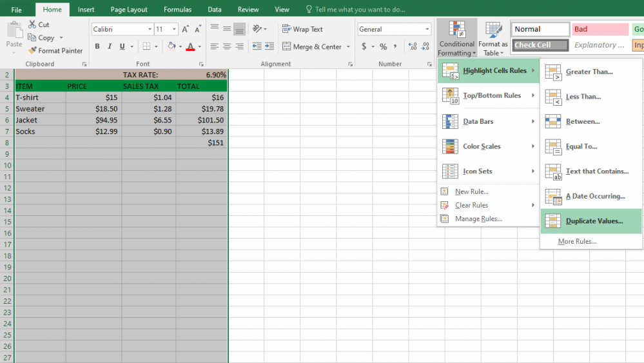Click the Increase Font Size icon
Viewport: 644px width, 363px height.
pyautogui.click(x=186, y=30)
